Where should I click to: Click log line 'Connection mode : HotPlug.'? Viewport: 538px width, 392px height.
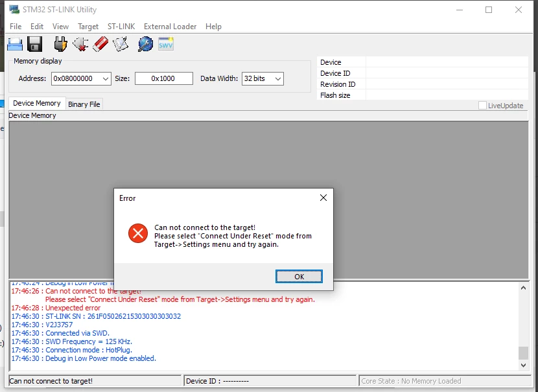pyautogui.click(x=72, y=350)
